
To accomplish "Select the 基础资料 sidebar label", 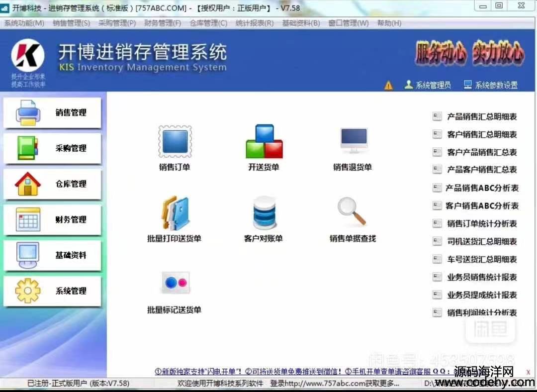I will tap(71, 255).
